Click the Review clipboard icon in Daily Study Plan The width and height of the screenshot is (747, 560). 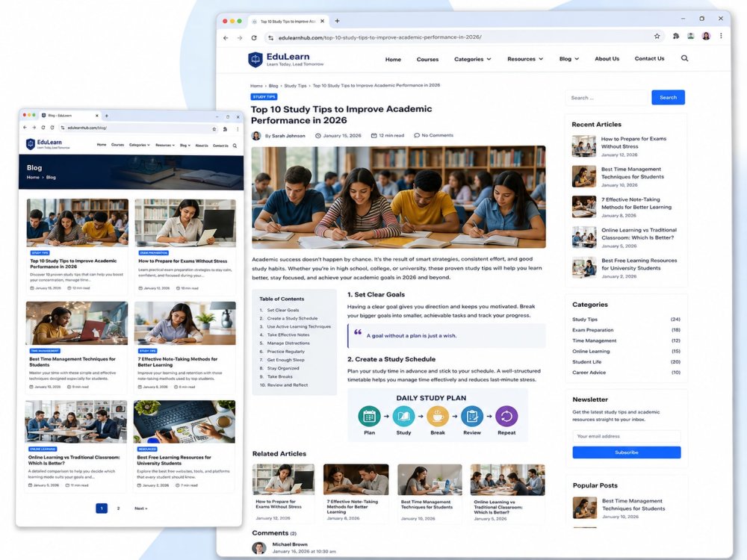point(472,416)
